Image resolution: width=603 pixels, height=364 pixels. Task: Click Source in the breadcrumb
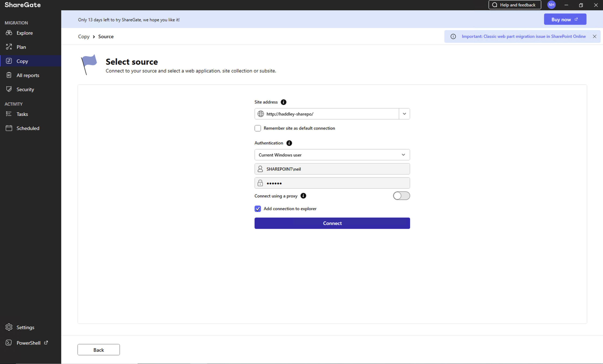click(106, 37)
